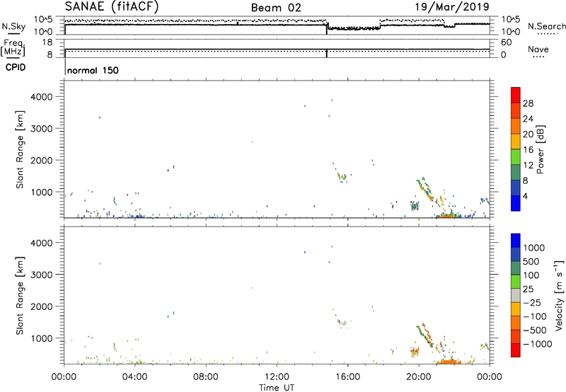
Task: Click the 'Slant Range [km]' label of power panel
Action: tap(20, 149)
